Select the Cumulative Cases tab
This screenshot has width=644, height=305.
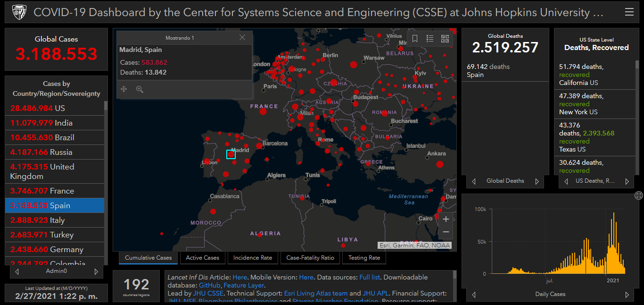point(149,258)
